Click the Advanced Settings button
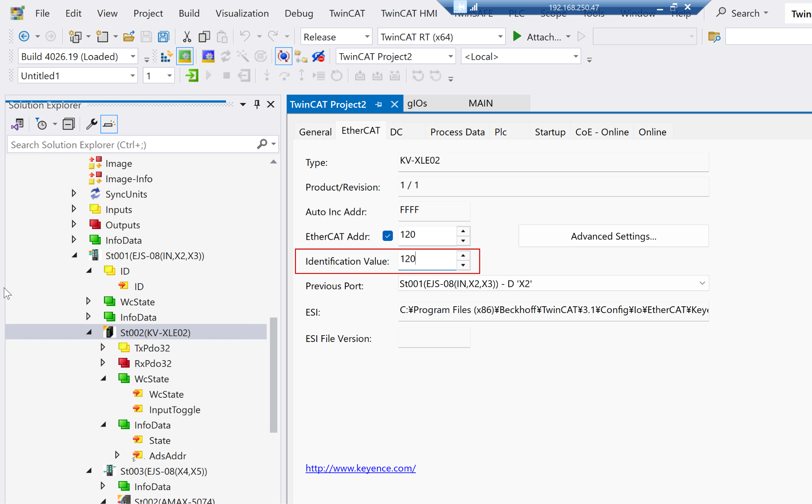The image size is (812, 504). click(x=613, y=236)
